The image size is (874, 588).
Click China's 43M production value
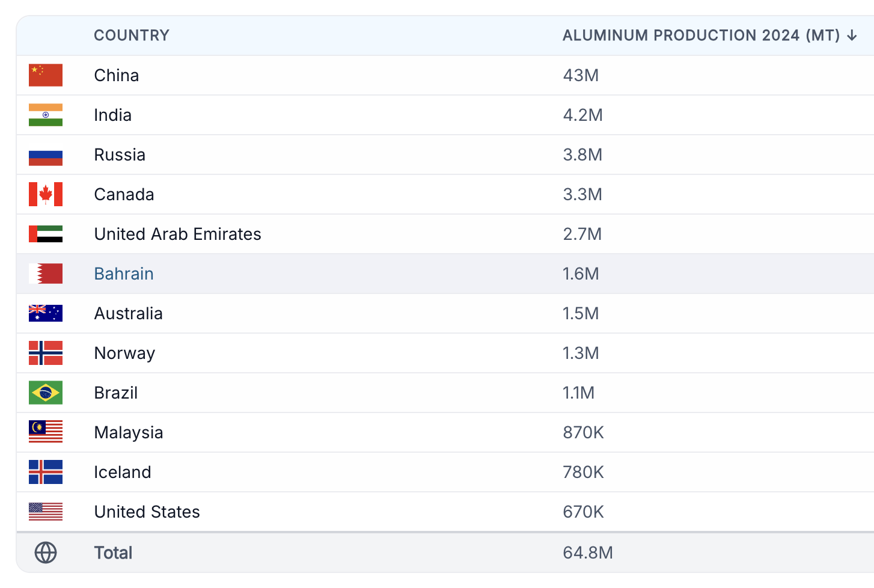[x=581, y=75]
